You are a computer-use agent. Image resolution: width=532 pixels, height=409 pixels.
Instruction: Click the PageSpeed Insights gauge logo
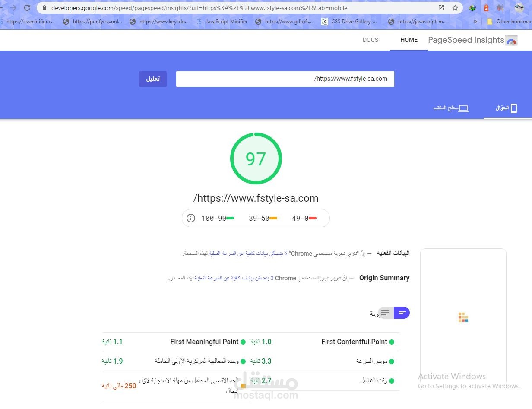(x=512, y=40)
